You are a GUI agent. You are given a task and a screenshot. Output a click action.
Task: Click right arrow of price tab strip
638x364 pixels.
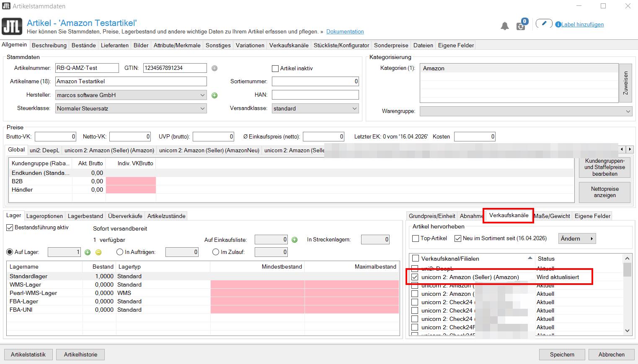coord(630,149)
